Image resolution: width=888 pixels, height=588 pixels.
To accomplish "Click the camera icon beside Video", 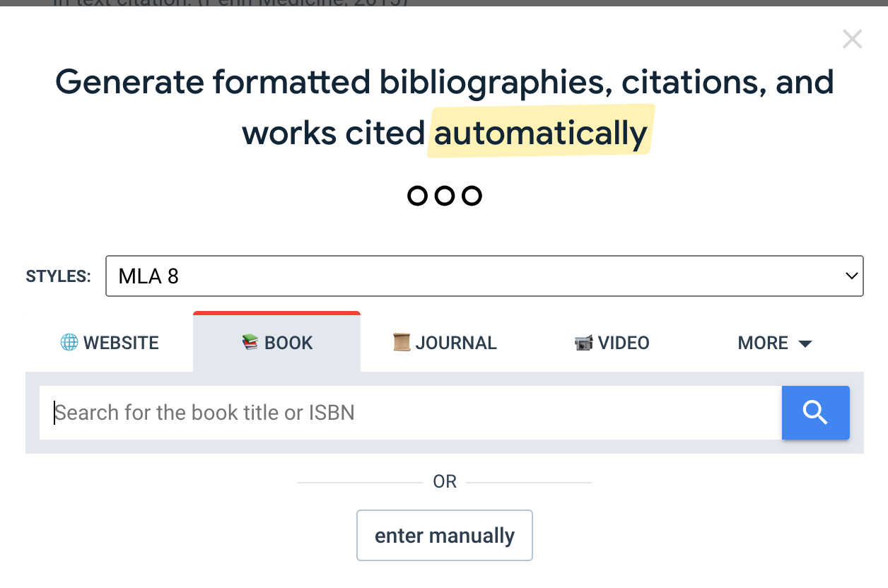I will click(583, 343).
